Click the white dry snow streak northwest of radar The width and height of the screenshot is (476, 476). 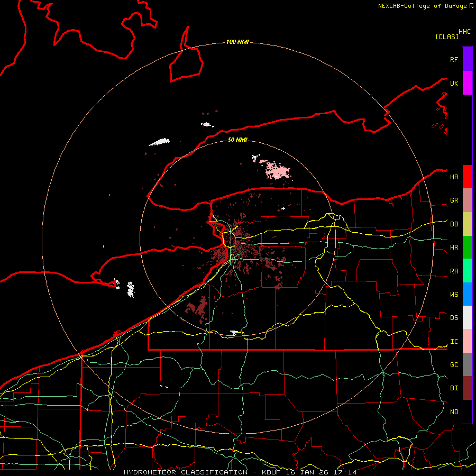159,142
